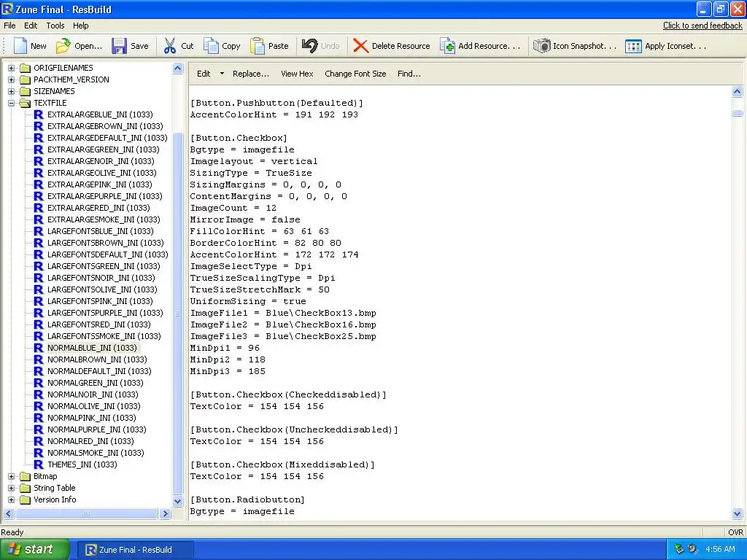
Task: Expand the PACKTHEM_VERSION tree node
Action: click(x=12, y=79)
